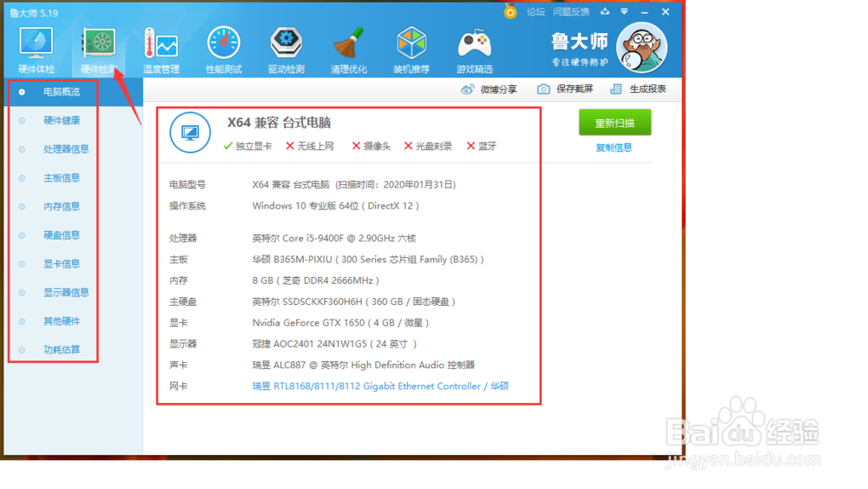This screenshot has width=868, height=489.
Task: Open 论坛 forum link
Action: (536, 11)
